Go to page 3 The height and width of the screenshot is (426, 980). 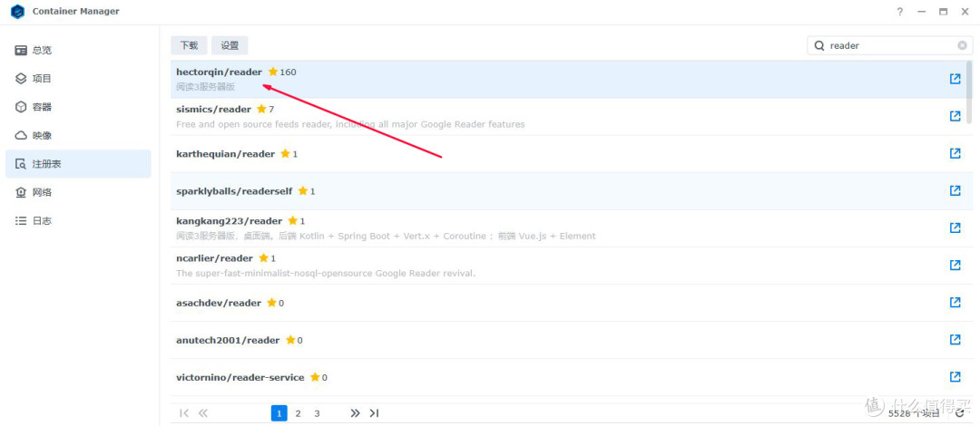[x=317, y=413]
